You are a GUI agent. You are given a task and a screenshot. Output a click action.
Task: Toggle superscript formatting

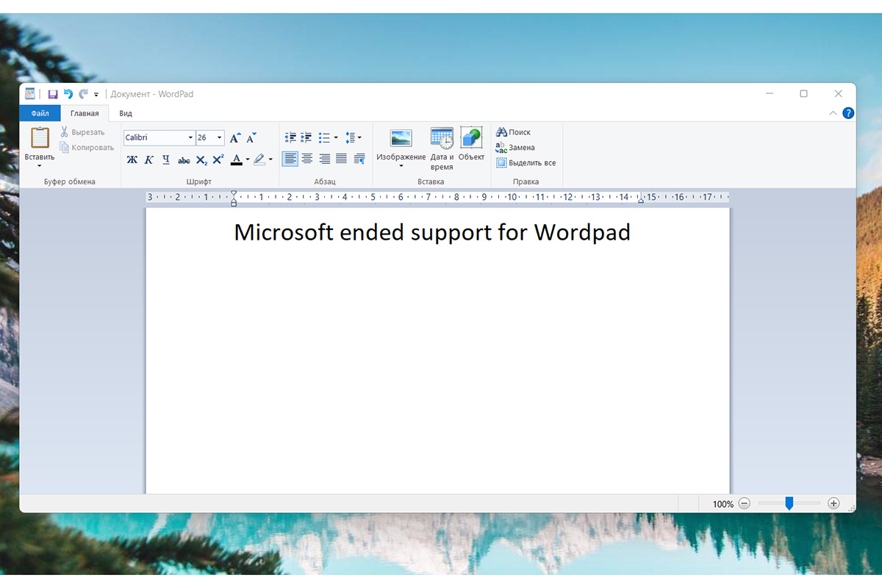point(218,159)
